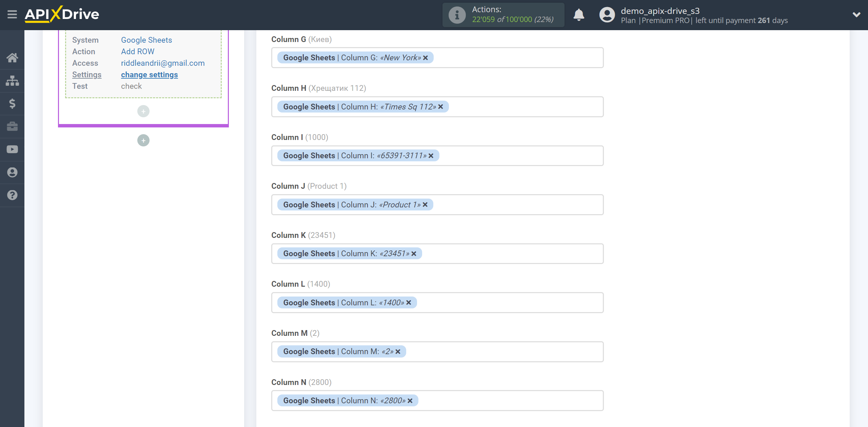Viewport: 868px width, 427px height.
Task: Remove Column K 23451 tag
Action: point(414,254)
